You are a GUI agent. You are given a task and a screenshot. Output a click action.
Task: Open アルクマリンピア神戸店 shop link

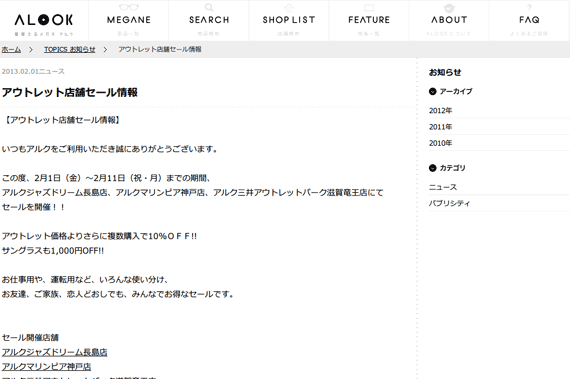[x=46, y=367]
